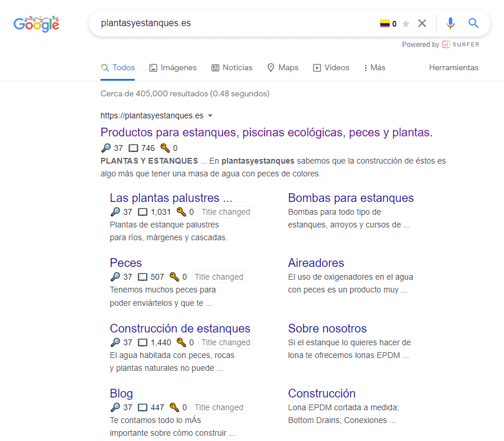Select the Todos tab
504x441 pixels.
point(118,68)
